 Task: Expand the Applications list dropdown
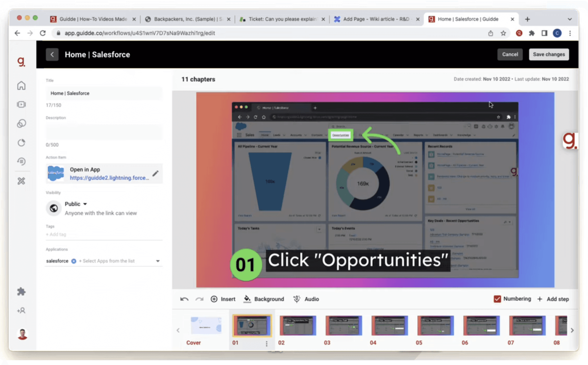tap(158, 261)
